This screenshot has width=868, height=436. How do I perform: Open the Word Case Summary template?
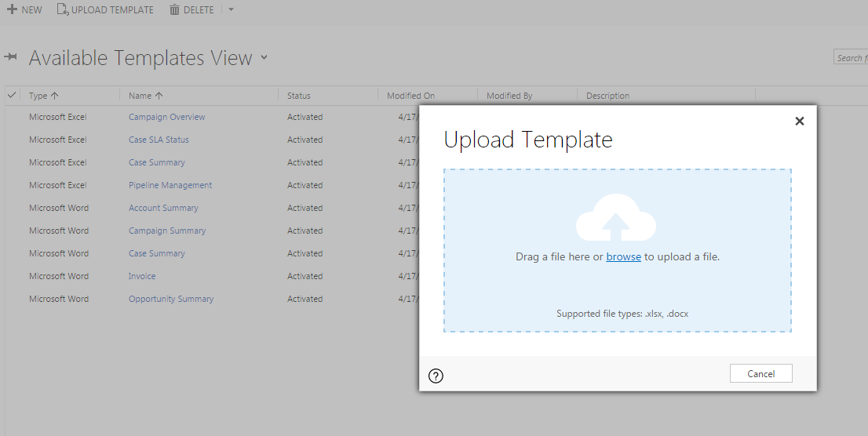pyautogui.click(x=157, y=253)
